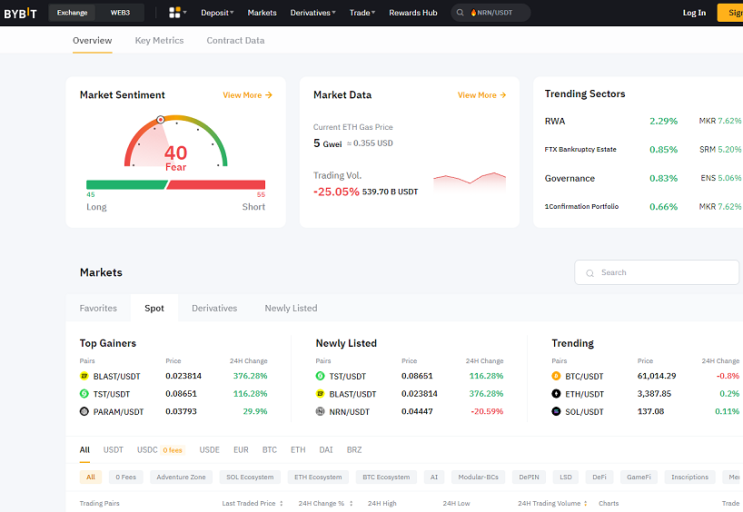Select the ETH currency tab
Screen dimensions: 743x512
(x=298, y=450)
